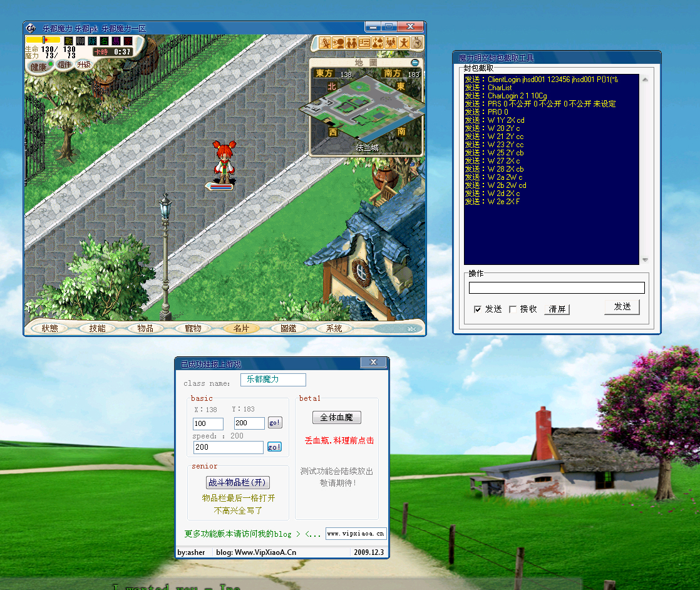Click the 战斗物品栏(开) button
This screenshot has width=700, height=590.
(x=238, y=483)
